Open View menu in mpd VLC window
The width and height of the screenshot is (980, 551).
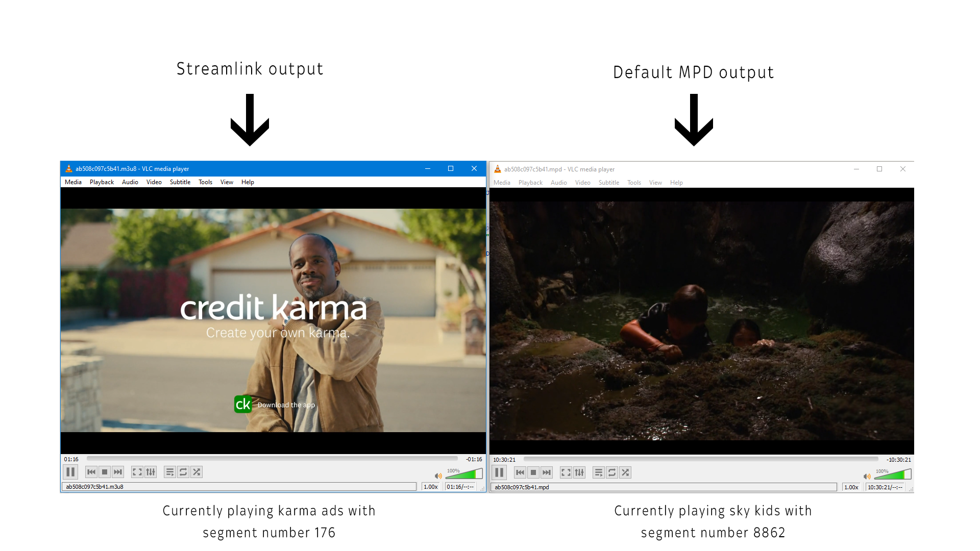(655, 183)
